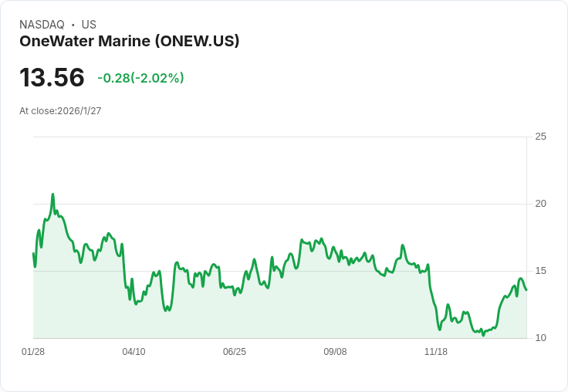
Task: Click the 04/10 x-axis date label
Action: tap(134, 351)
